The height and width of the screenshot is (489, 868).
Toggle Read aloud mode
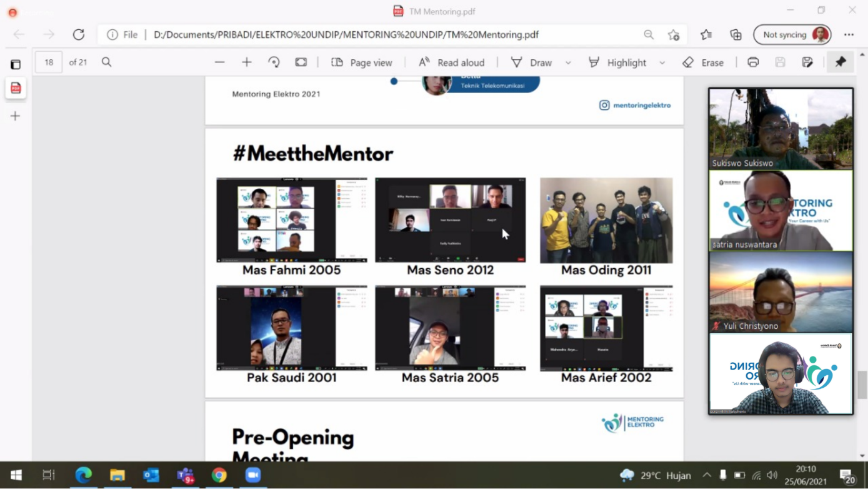451,63
